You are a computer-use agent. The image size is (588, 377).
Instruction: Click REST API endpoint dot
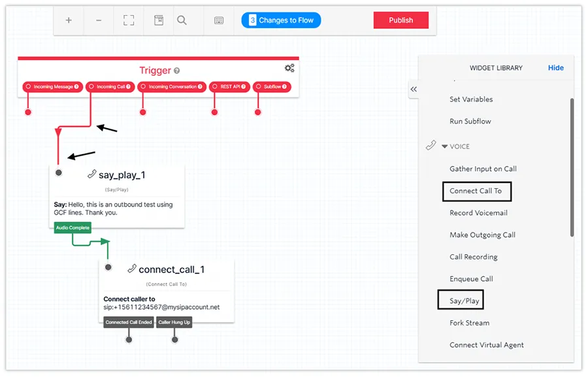click(214, 112)
